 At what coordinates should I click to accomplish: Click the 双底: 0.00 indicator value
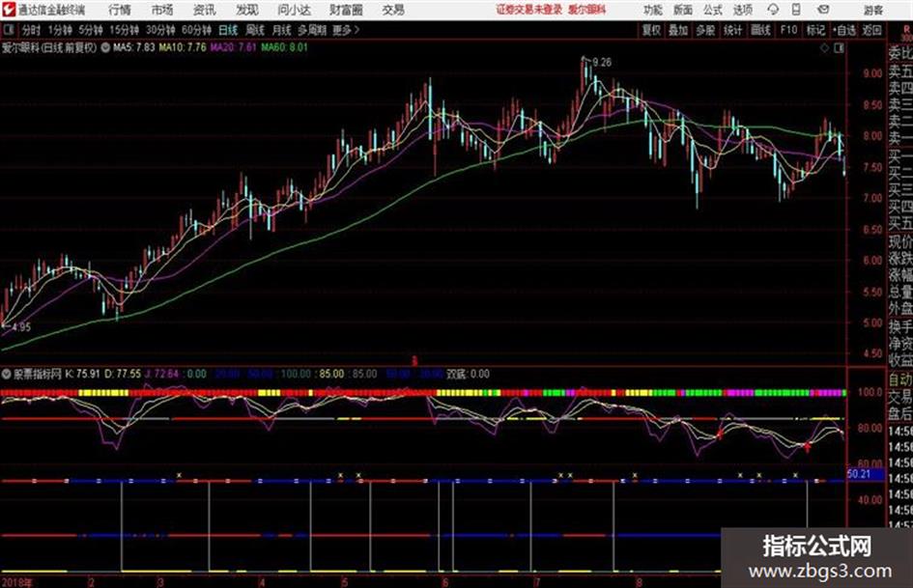469,375
